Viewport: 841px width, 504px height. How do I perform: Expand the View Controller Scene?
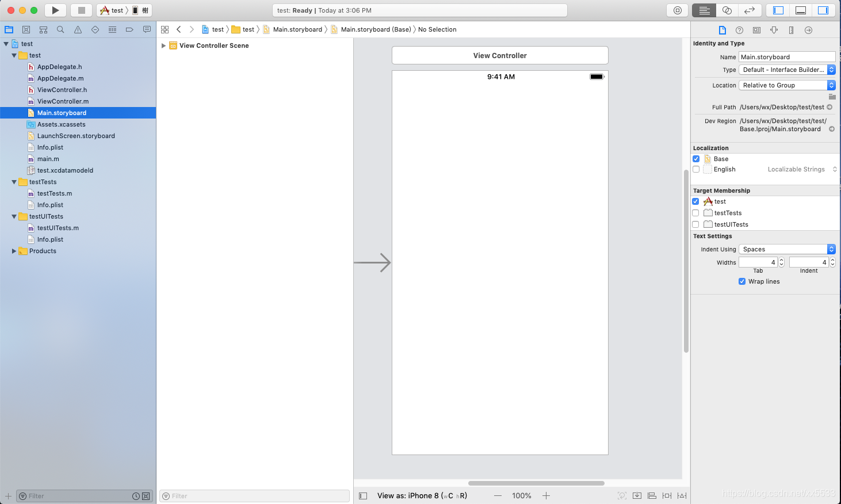pyautogui.click(x=163, y=45)
